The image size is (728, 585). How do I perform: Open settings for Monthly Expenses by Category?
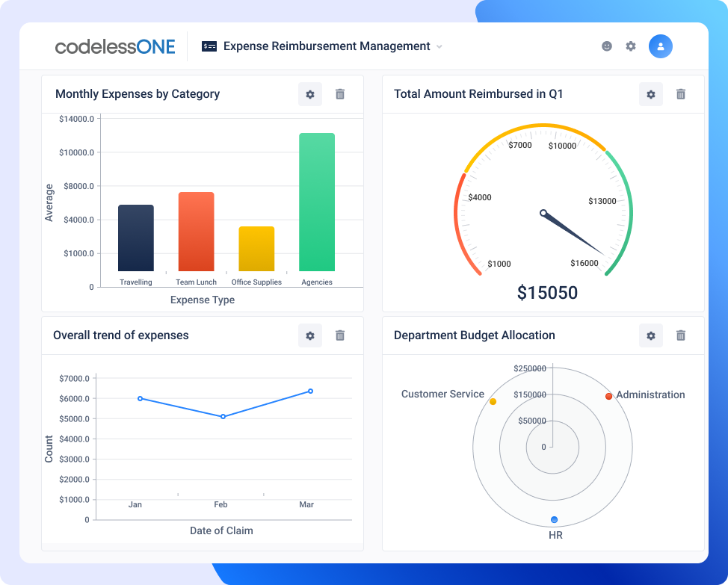click(x=310, y=94)
